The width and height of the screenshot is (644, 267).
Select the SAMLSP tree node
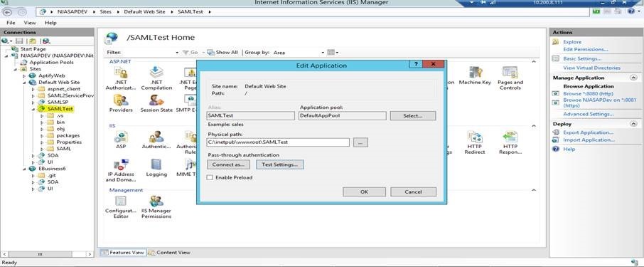click(x=58, y=102)
